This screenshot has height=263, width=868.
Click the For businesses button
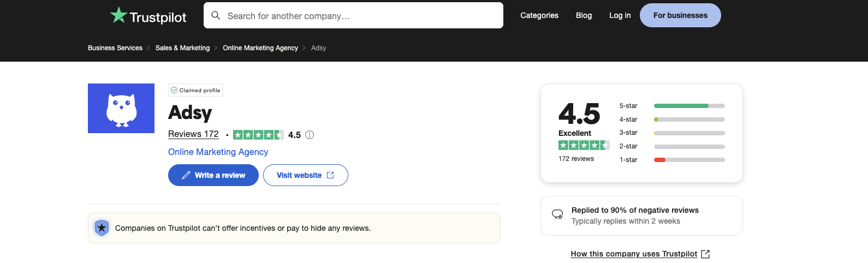click(680, 15)
